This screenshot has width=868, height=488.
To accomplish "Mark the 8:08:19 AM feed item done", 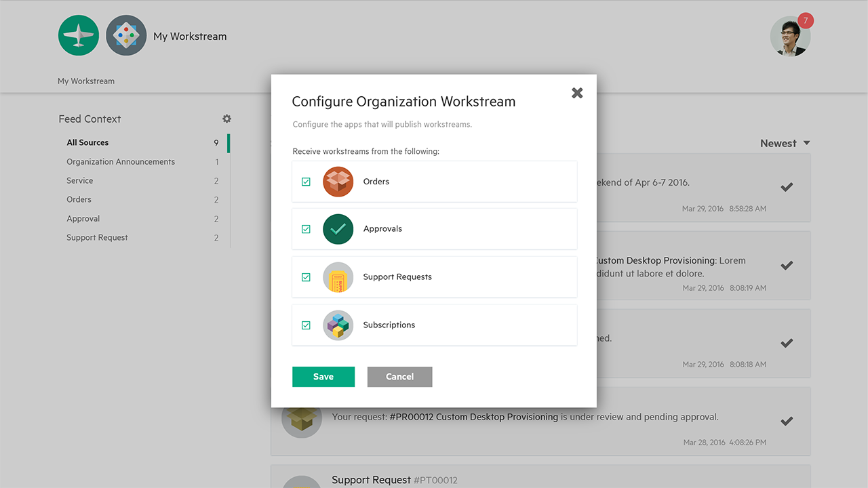I will 787,265.
